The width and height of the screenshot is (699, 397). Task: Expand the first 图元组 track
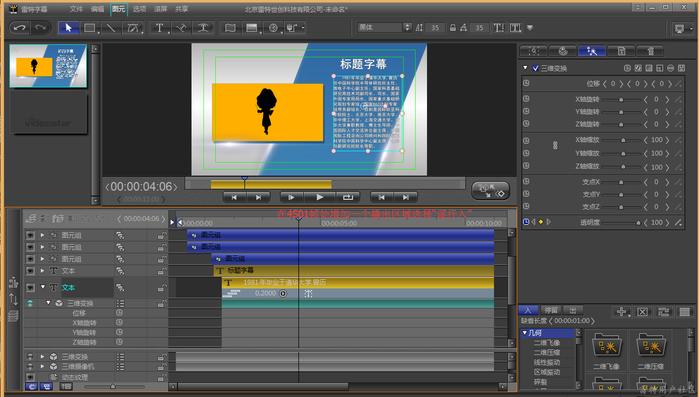(x=42, y=234)
